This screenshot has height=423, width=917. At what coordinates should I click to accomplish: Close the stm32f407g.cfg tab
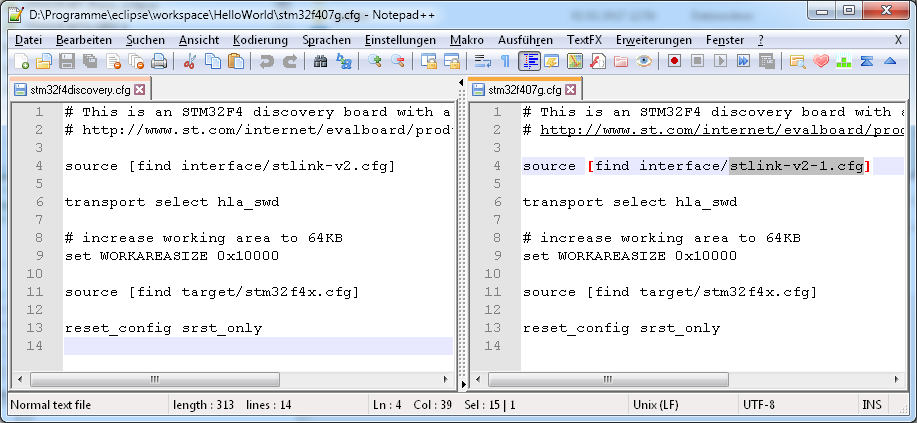coord(598,90)
